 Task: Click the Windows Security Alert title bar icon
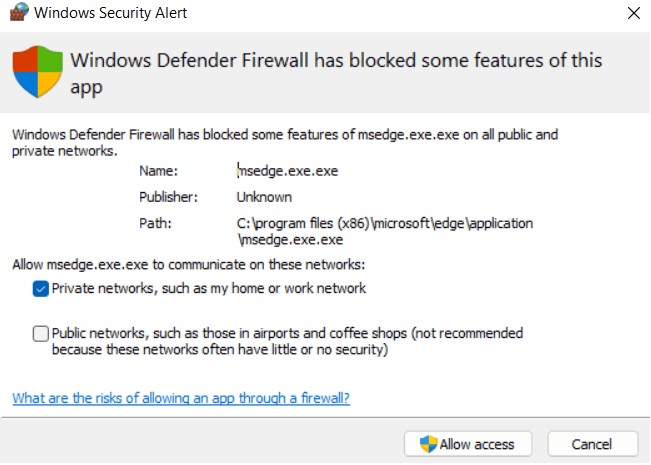click(19, 13)
